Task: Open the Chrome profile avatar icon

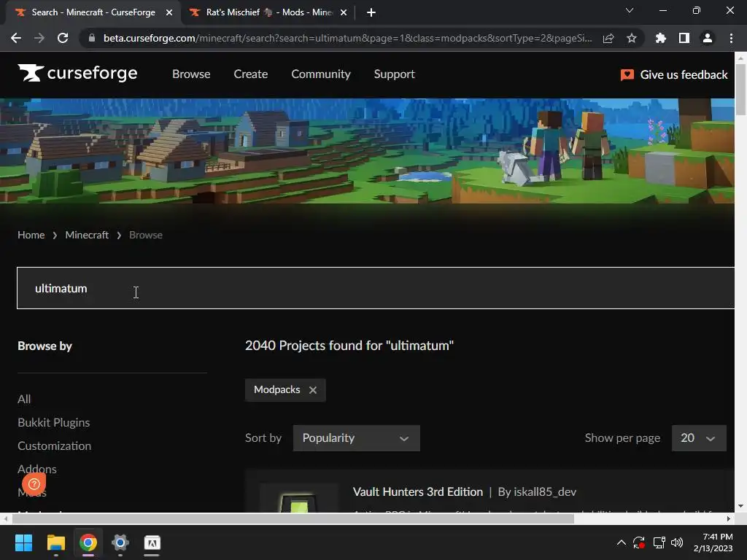Action: tap(708, 38)
